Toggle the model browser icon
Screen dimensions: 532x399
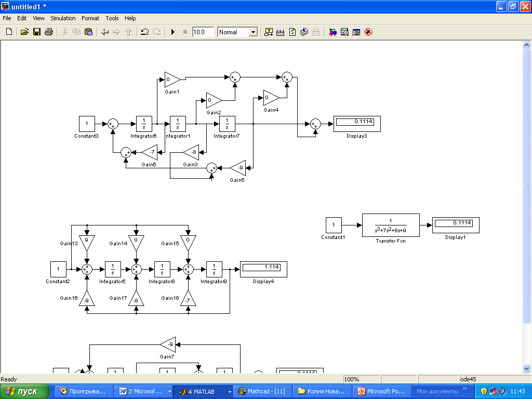[356, 32]
